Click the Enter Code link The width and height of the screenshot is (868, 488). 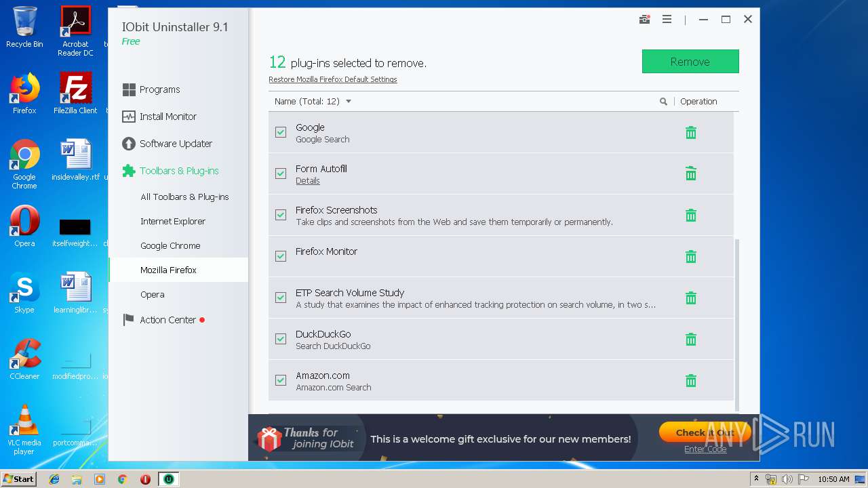pyautogui.click(x=705, y=449)
